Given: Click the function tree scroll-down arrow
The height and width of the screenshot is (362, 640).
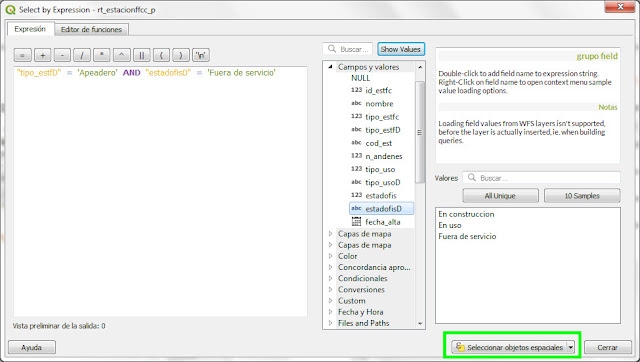Looking at the screenshot, I should (420, 323).
